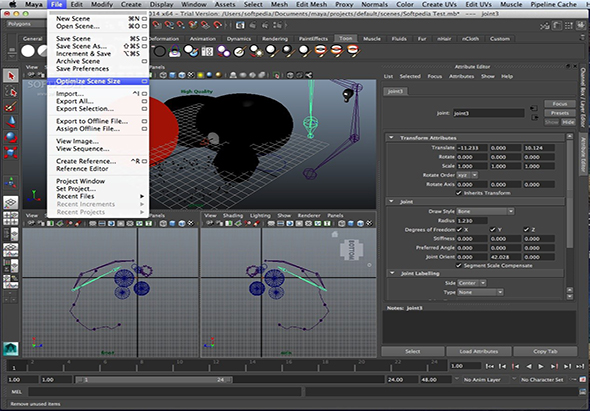Toggle the Segment Scale Compensate checkbox
590x411 pixels.
tap(459, 265)
